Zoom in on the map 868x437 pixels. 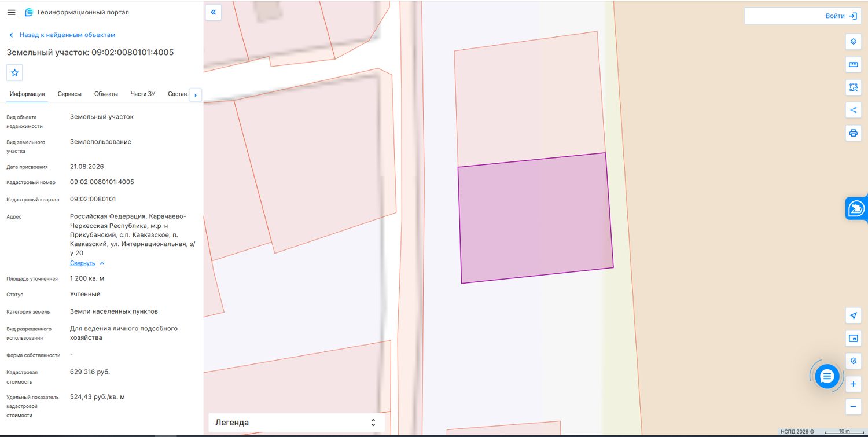(x=853, y=384)
